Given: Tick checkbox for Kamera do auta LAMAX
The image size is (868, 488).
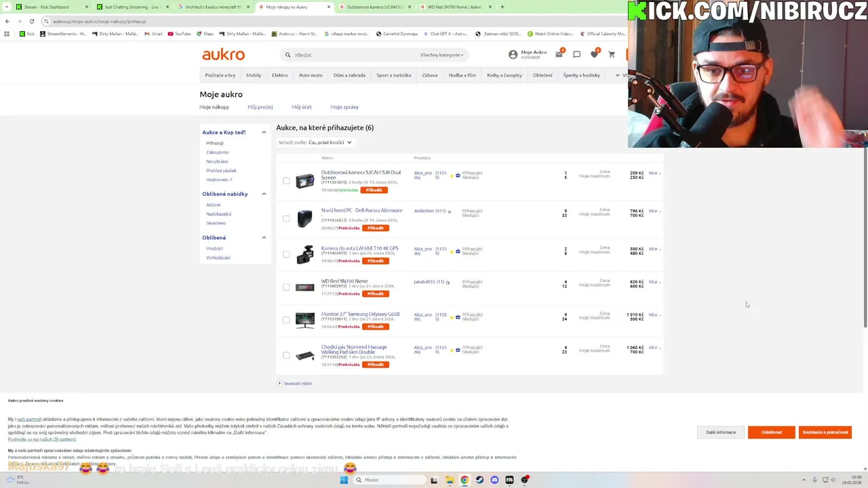Looking at the screenshot, I should (286, 254).
